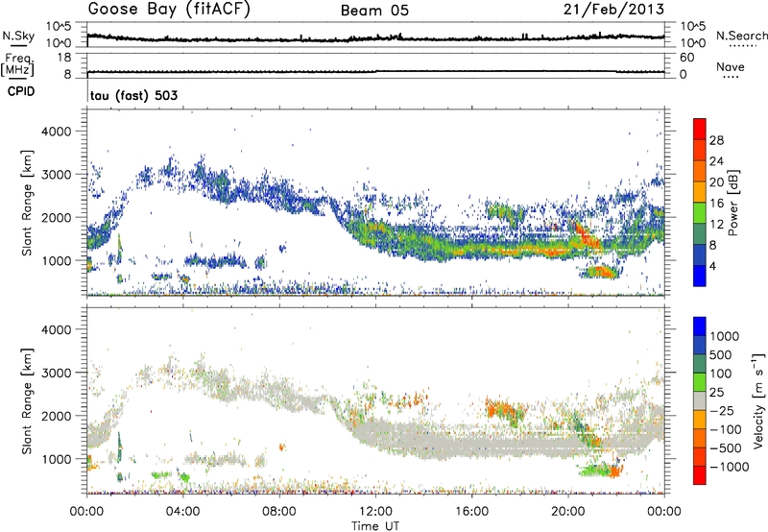Select the 04:00 time tick label
768x532 pixels.
pos(182,512)
